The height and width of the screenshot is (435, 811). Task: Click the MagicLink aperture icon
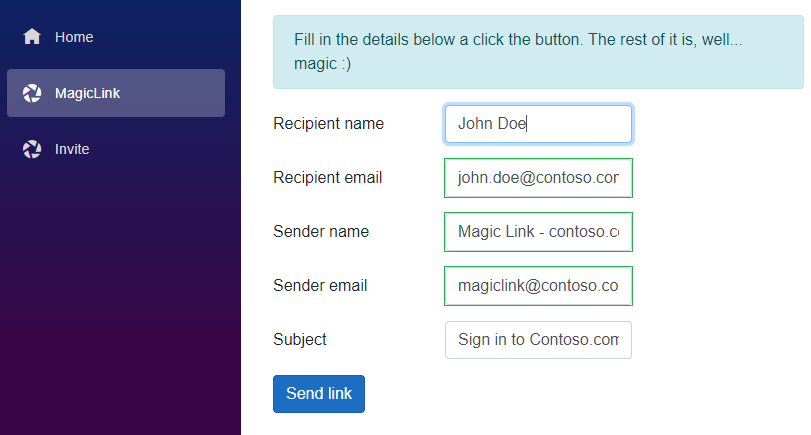click(32, 93)
